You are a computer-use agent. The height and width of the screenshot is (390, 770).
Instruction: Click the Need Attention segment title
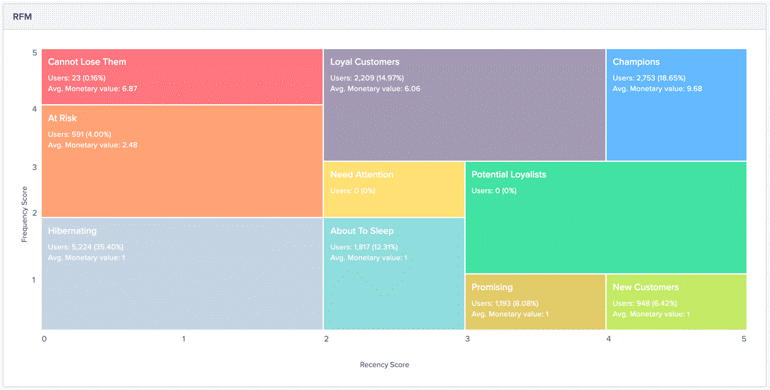coord(361,174)
